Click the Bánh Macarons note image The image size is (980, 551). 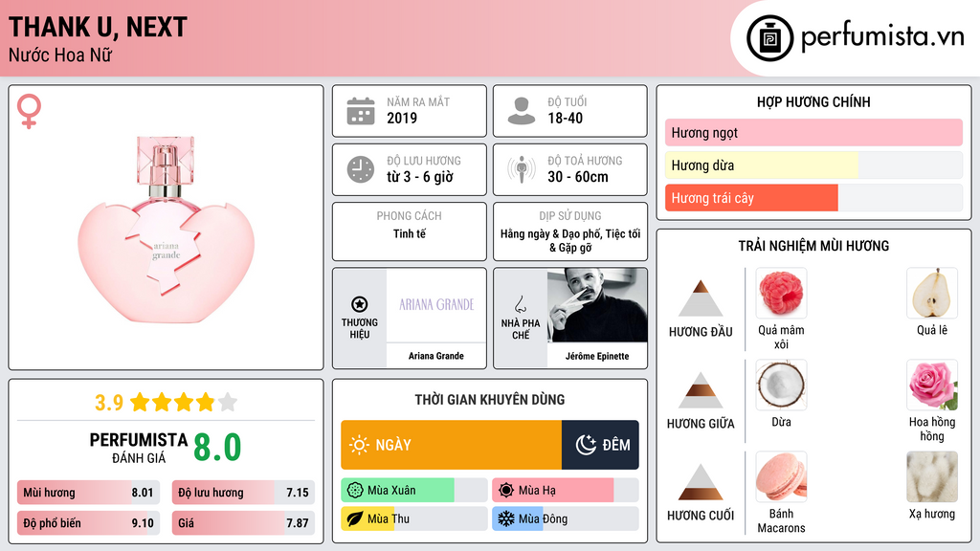click(x=781, y=477)
